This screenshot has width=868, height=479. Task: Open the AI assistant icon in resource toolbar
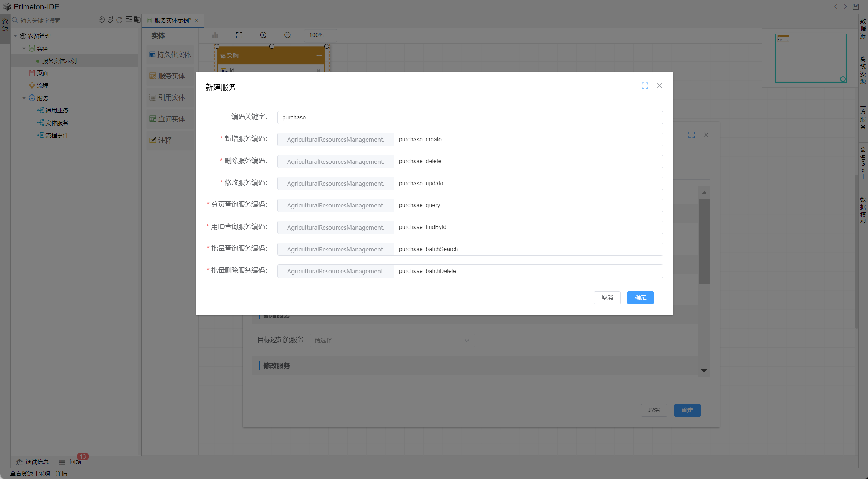coord(102,20)
